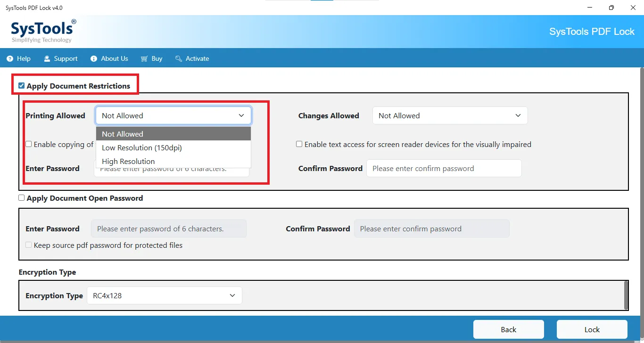Close the SysTools PDF Lock window

633,8
